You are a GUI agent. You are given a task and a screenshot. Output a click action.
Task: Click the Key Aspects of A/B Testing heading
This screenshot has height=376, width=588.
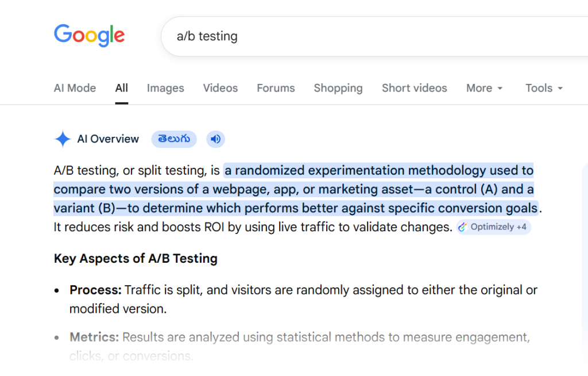tap(136, 259)
